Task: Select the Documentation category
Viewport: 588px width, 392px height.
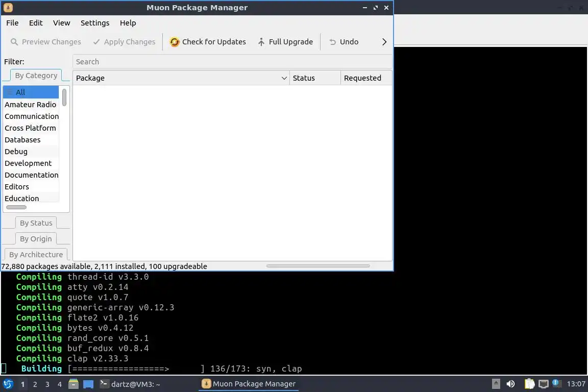Action: coord(31,175)
